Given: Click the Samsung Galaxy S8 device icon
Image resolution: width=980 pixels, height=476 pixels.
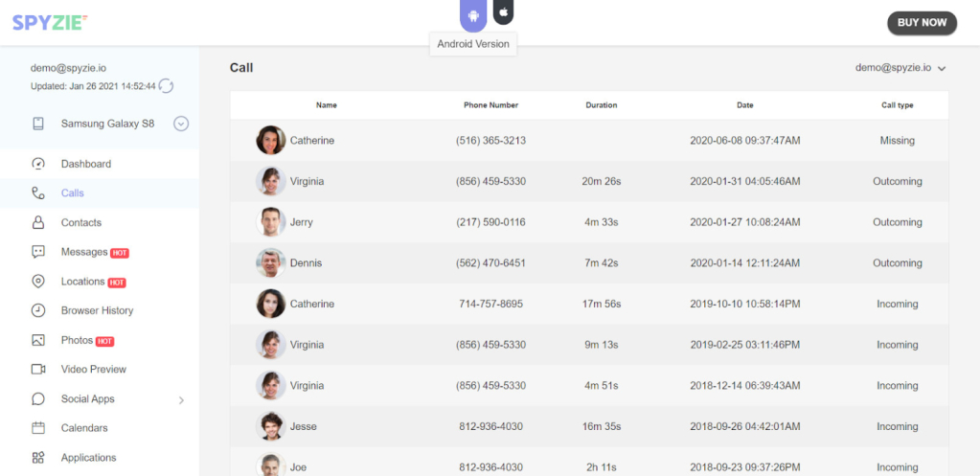Looking at the screenshot, I should (x=38, y=124).
